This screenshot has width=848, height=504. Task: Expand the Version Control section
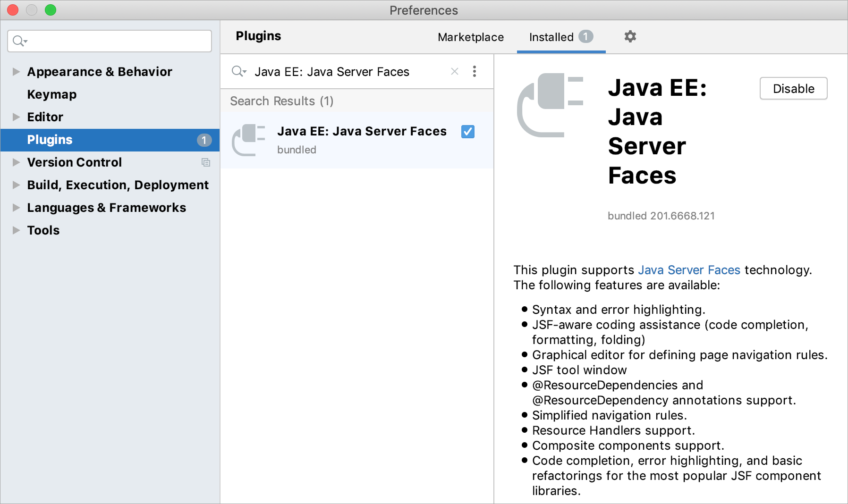pos(16,162)
